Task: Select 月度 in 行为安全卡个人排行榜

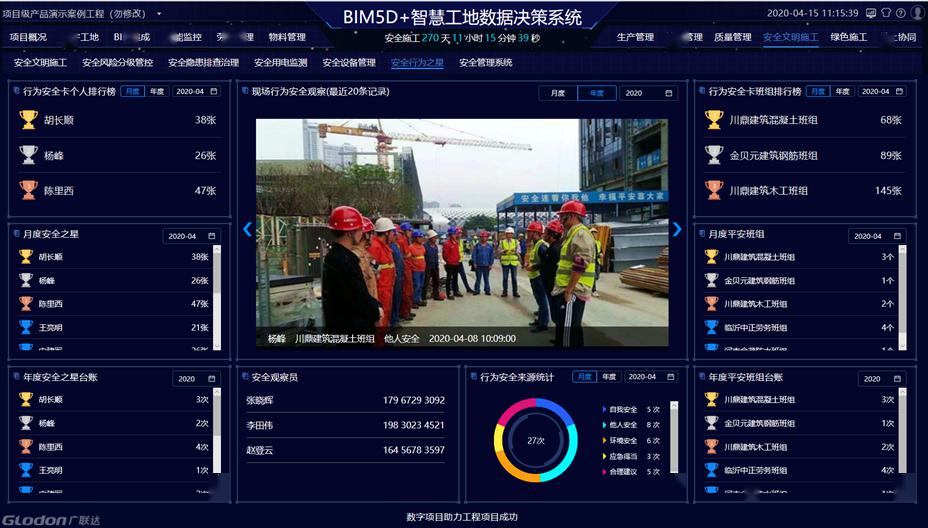Action: tap(133, 91)
